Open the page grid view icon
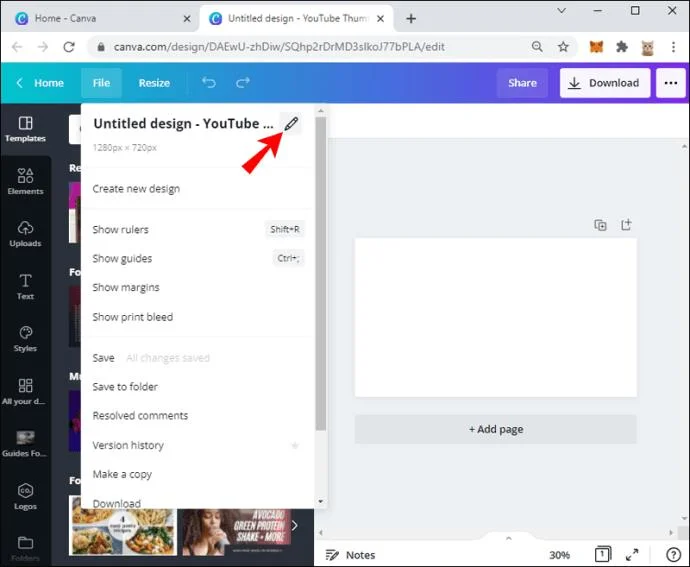The width and height of the screenshot is (690, 567). [602, 554]
